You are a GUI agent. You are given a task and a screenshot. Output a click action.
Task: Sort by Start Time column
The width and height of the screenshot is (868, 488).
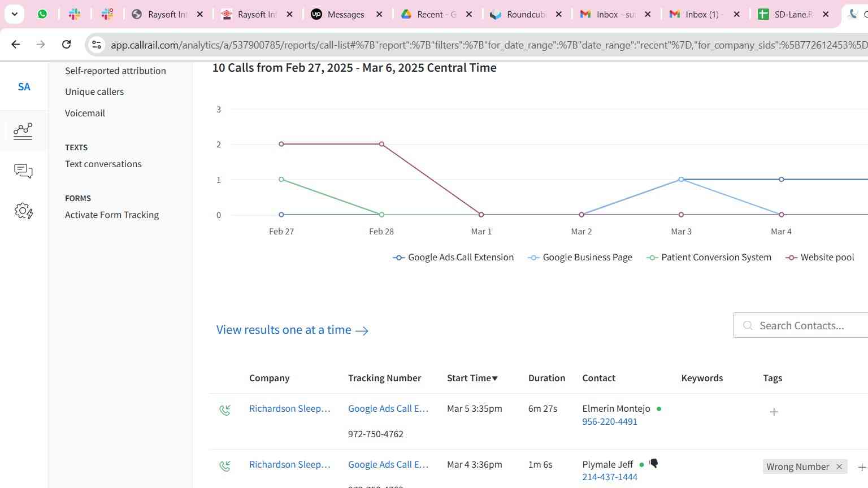[472, 378]
